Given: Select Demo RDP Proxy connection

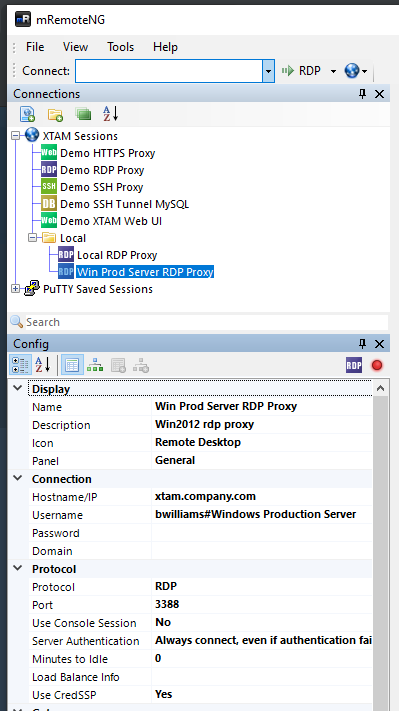Looking at the screenshot, I should (102, 170).
